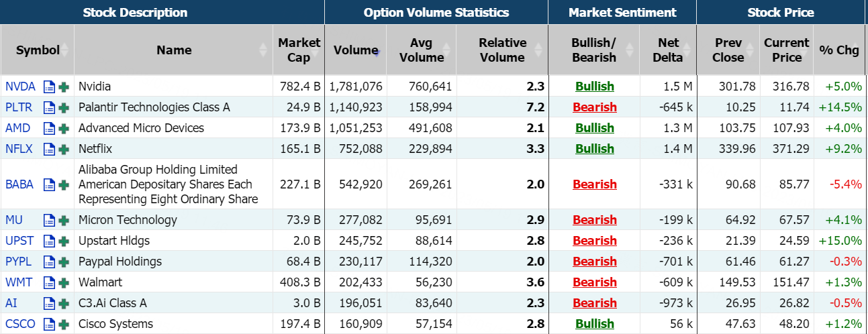Open the document icon for PYPL

[49, 262]
